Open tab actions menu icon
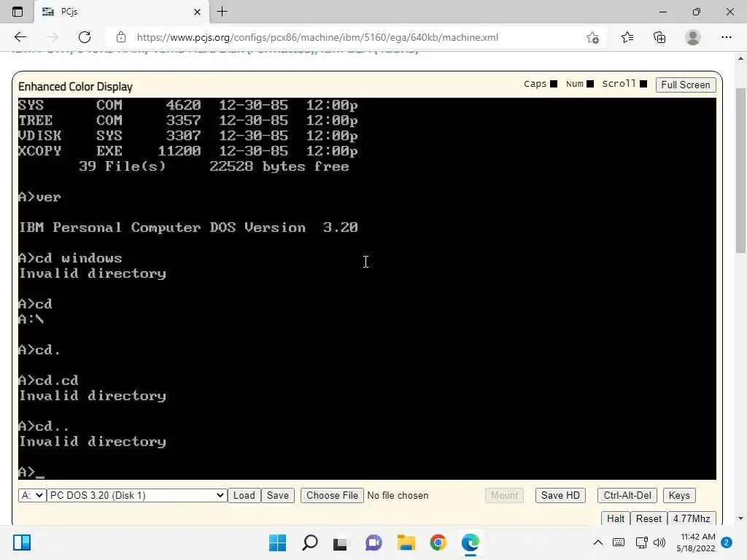Screen dimensions: 747x560 coord(18,12)
